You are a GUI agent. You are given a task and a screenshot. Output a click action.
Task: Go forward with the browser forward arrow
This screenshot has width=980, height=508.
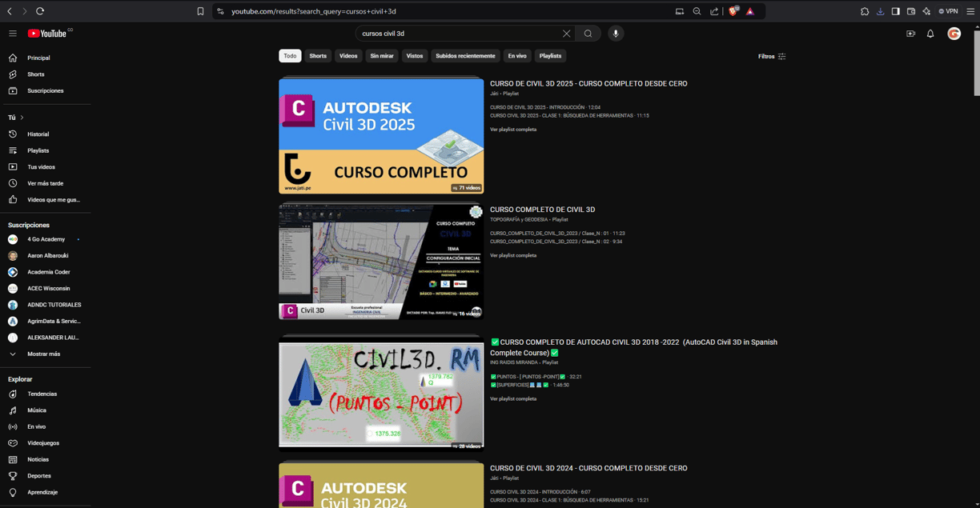pos(24,11)
